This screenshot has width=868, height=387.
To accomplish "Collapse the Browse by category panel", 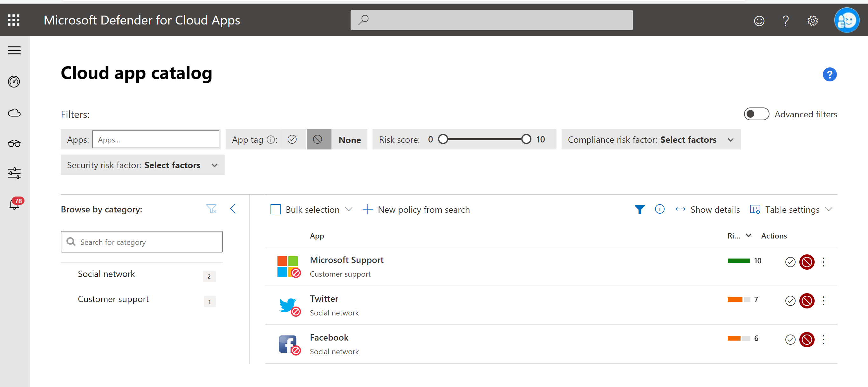I will click(x=233, y=209).
